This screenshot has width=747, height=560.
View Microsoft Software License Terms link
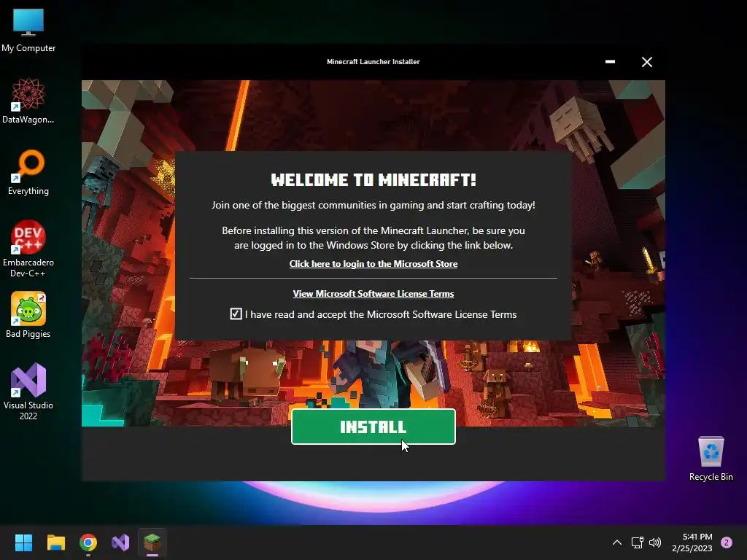[373, 294]
